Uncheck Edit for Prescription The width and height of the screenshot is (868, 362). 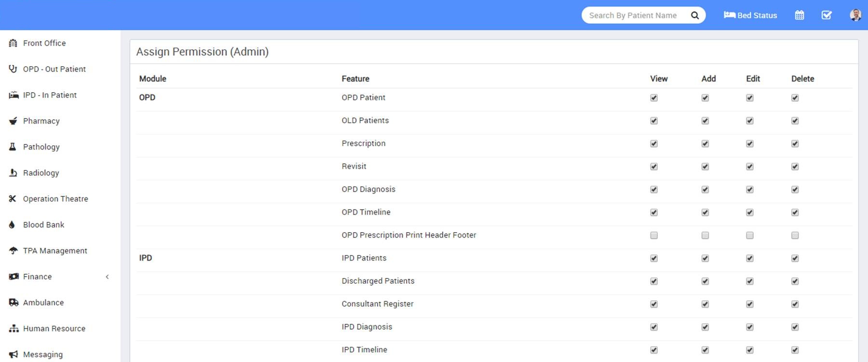750,144
